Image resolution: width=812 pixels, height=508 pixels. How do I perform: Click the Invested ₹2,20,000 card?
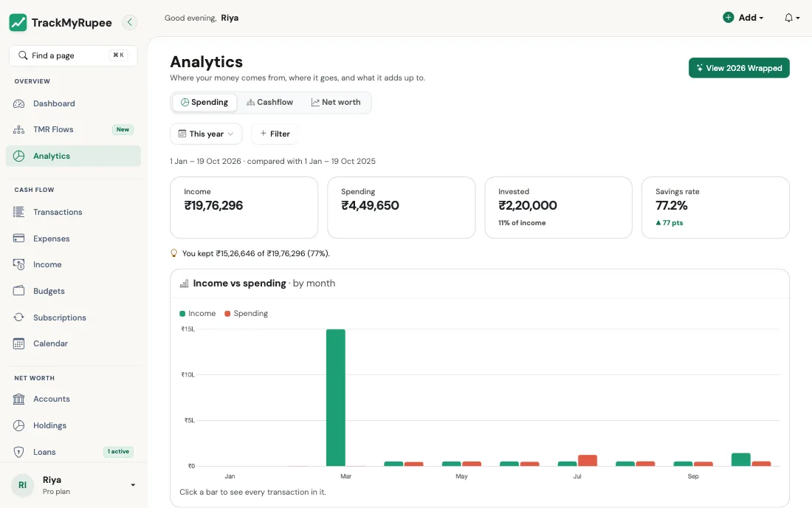[x=558, y=207]
